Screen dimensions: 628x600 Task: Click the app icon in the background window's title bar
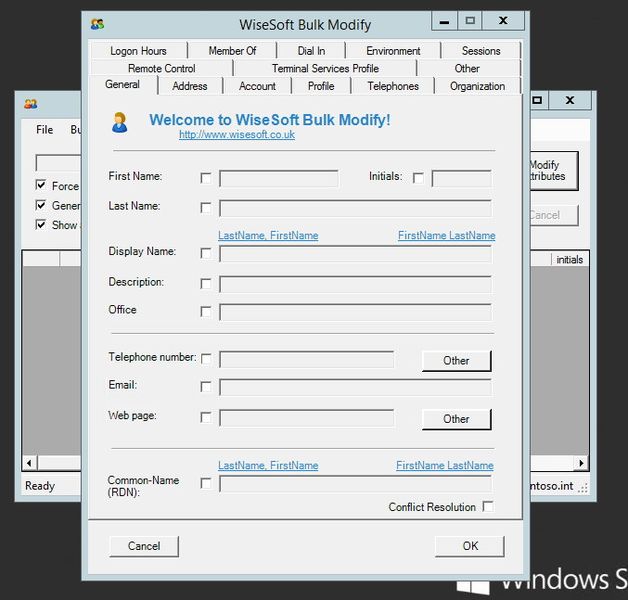31,104
